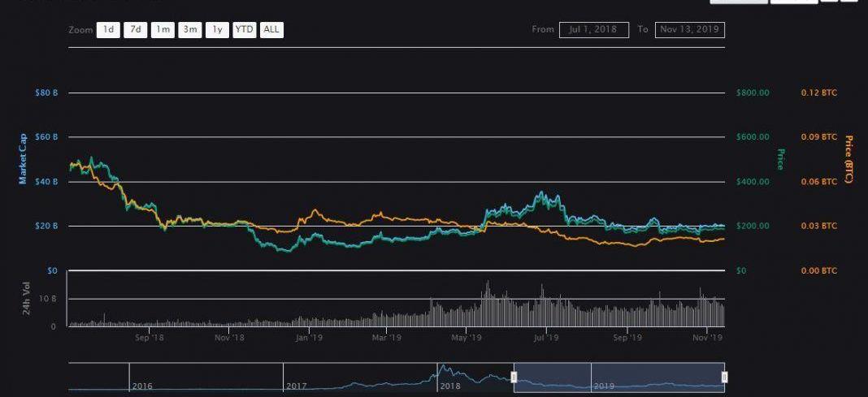Screen dimensions: 868x397
Task: Zoom chart to 1y
Action: [x=217, y=29]
